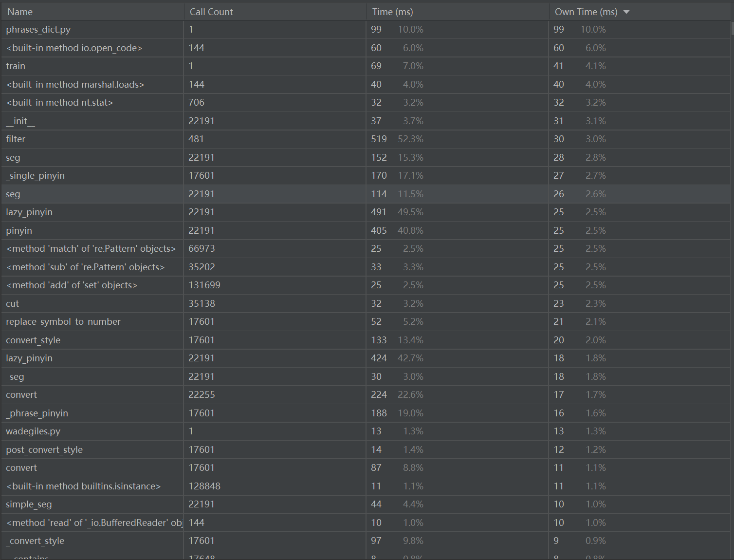Image resolution: width=734 pixels, height=560 pixels.
Task: Select the train function row
Action: coord(16,66)
